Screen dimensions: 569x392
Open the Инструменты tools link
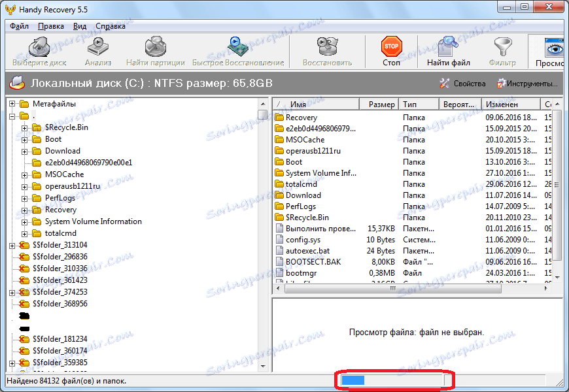click(x=527, y=84)
